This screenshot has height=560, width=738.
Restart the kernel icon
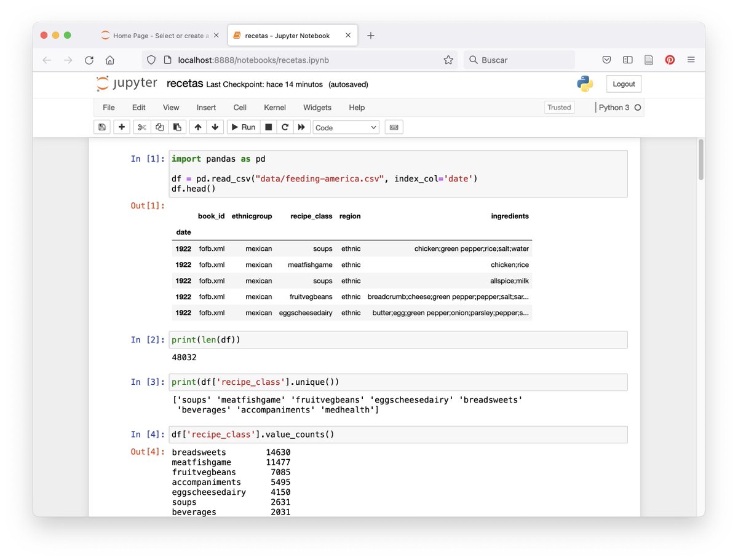click(285, 127)
